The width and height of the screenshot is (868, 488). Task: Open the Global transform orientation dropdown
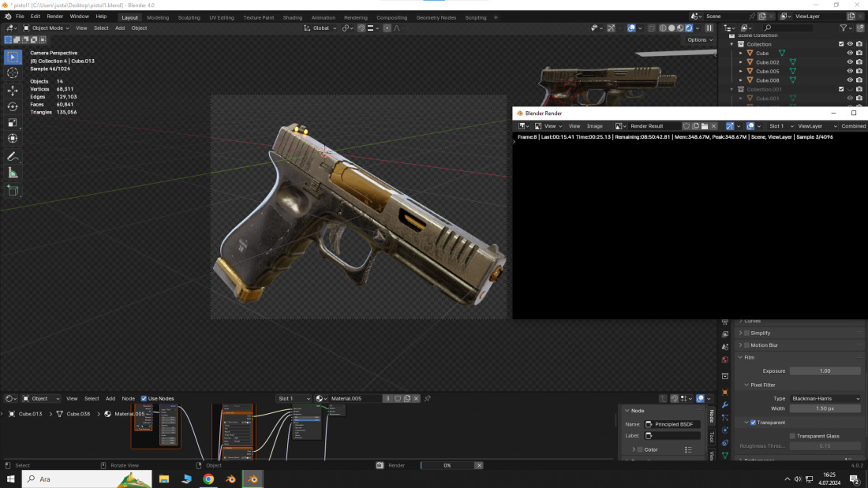point(320,28)
